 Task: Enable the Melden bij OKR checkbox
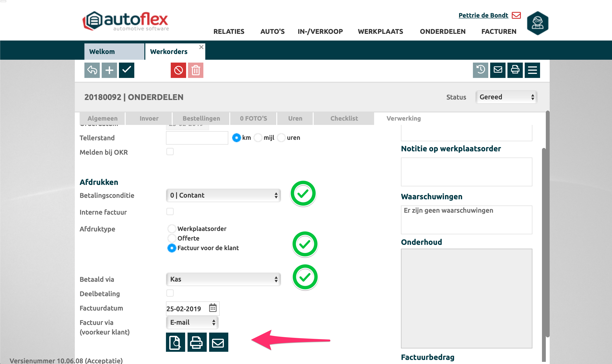tap(170, 152)
